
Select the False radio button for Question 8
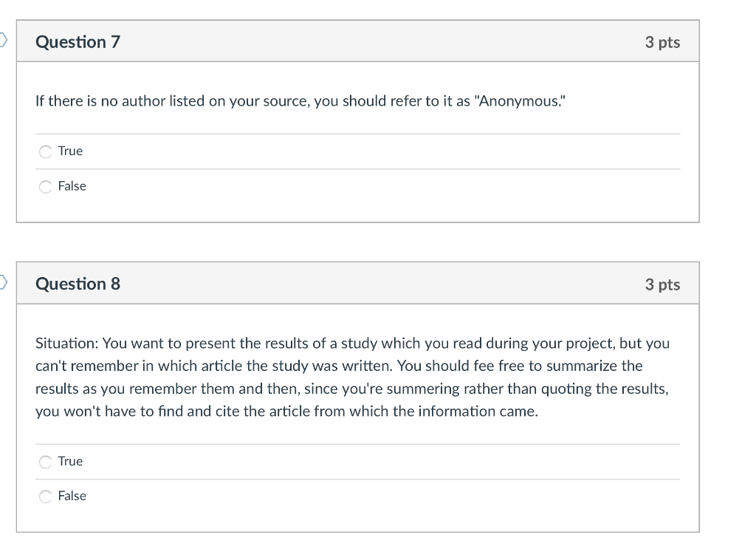click(x=45, y=496)
